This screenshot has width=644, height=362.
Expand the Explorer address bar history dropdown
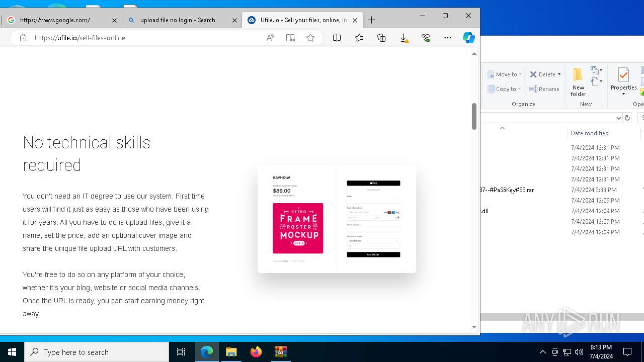(618, 118)
